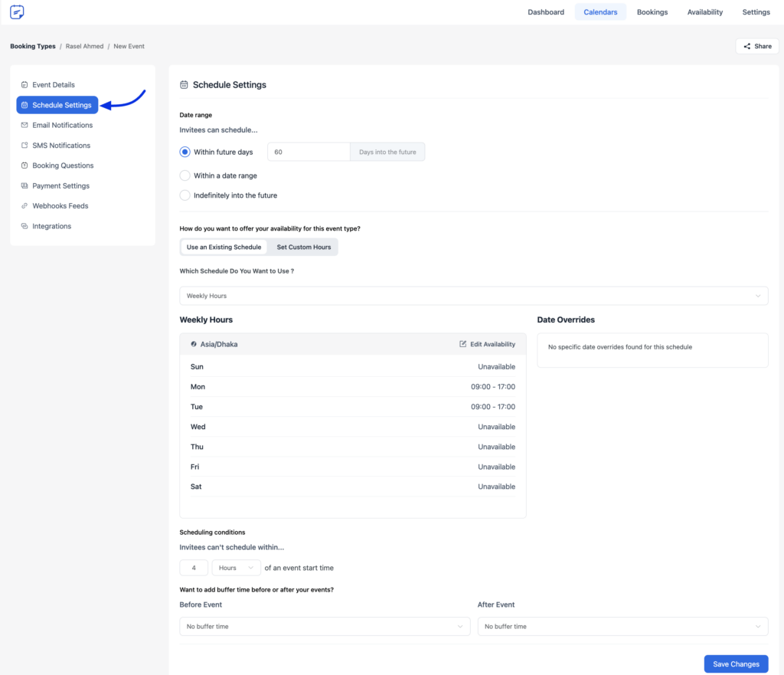Open the Availability section
The width and height of the screenshot is (784, 675).
pos(704,12)
